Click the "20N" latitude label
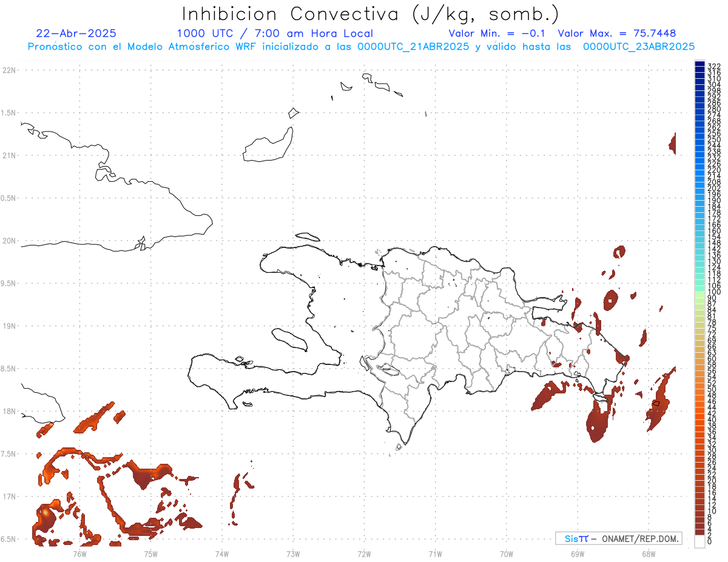Viewport: 728px width, 562px height. tap(9, 241)
